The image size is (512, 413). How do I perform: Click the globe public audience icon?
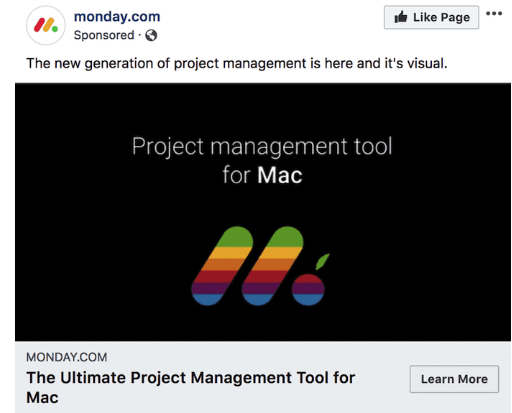[x=151, y=35]
